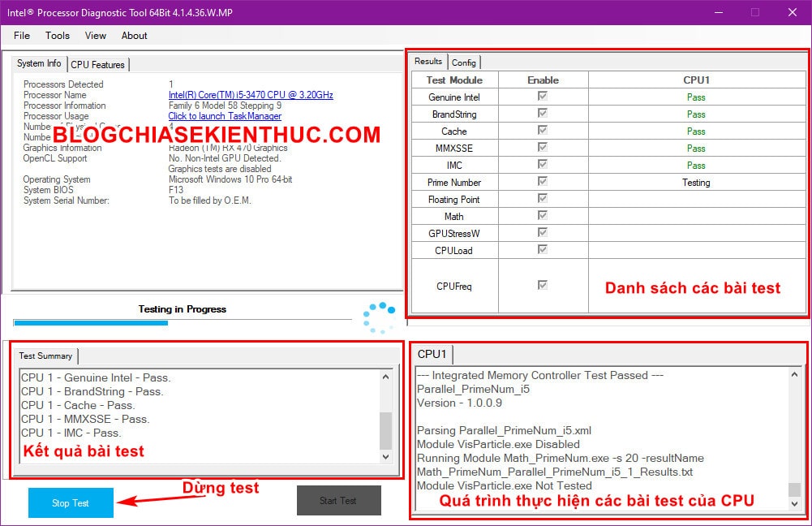Toggle the IMC enable checkbox
The image size is (812, 526).
[543, 164]
